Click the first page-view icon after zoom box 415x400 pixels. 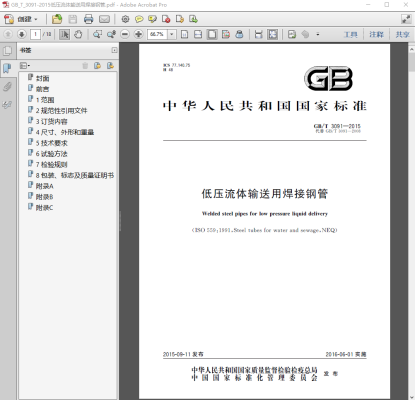(x=184, y=34)
